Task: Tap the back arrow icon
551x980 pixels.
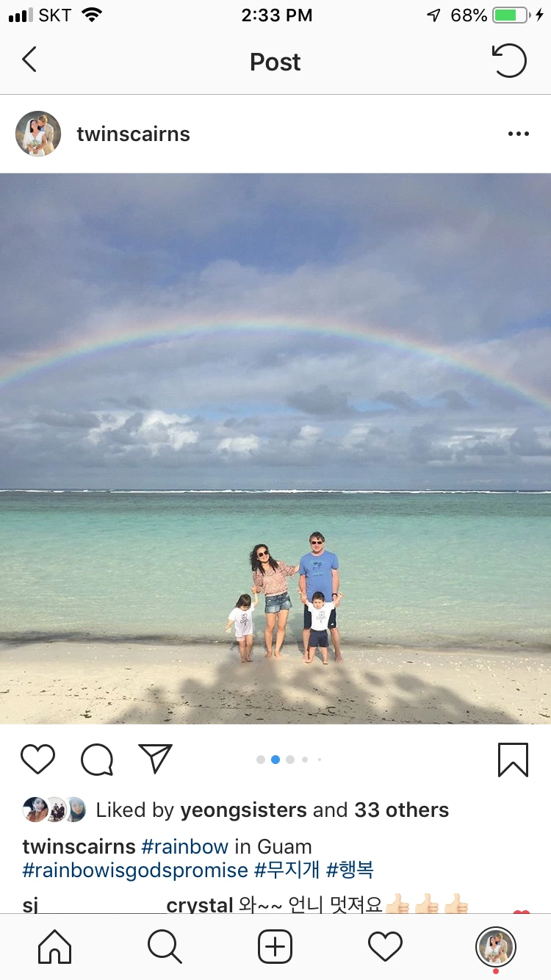Action: [29, 60]
